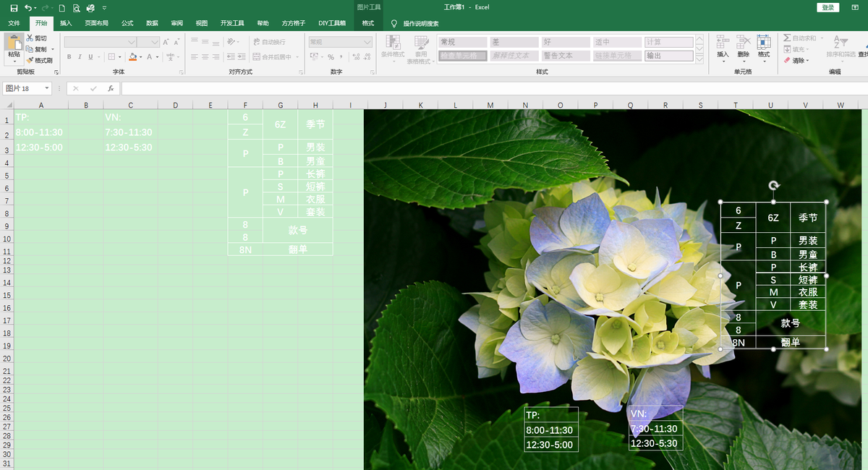
Task: Apply the 差 (Bad) cell style
Action: [x=514, y=42]
